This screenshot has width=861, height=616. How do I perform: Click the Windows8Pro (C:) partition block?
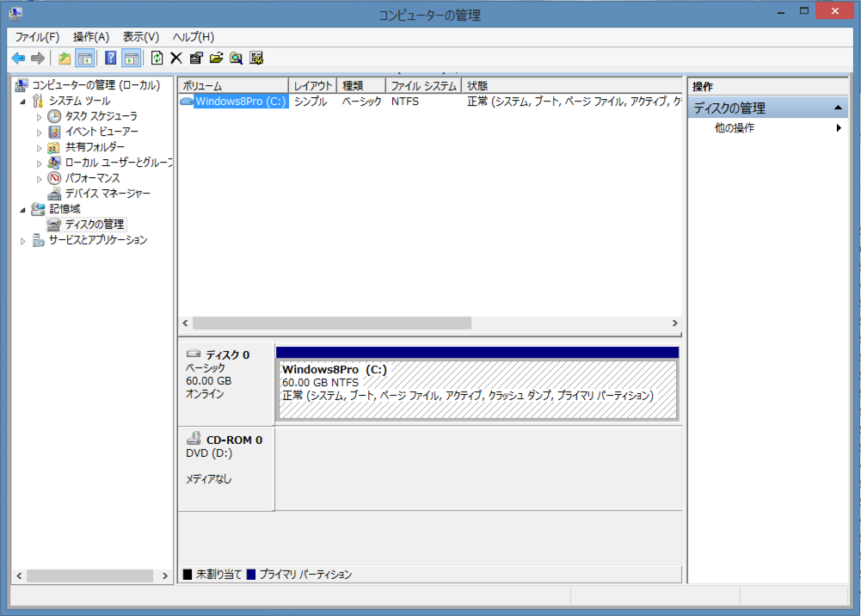tap(477, 390)
